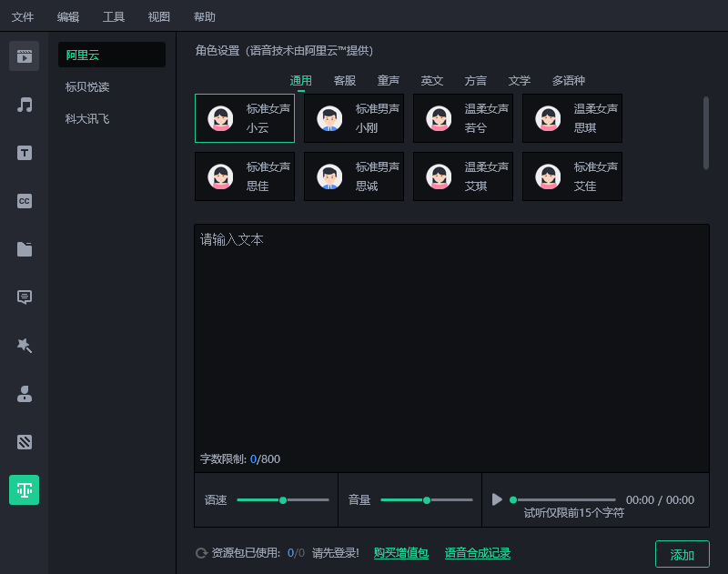The height and width of the screenshot is (574, 728).
Task: Open the person avatar sidebar icon
Action: pos(25,394)
